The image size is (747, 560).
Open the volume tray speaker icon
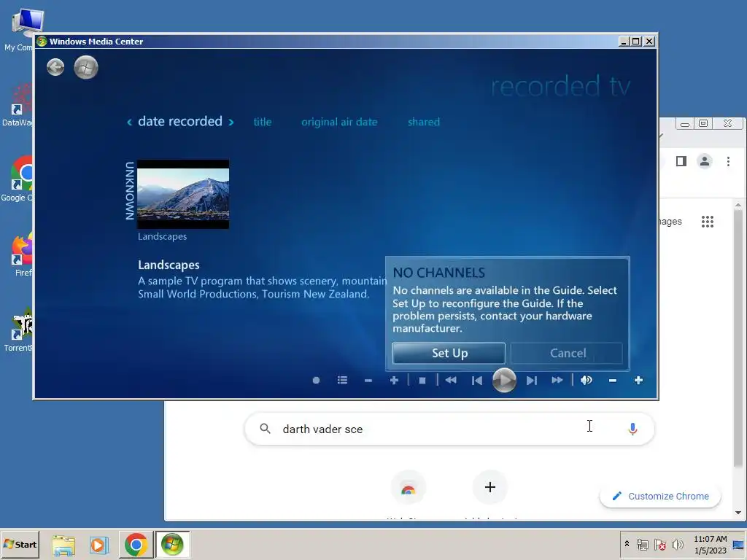(x=677, y=544)
